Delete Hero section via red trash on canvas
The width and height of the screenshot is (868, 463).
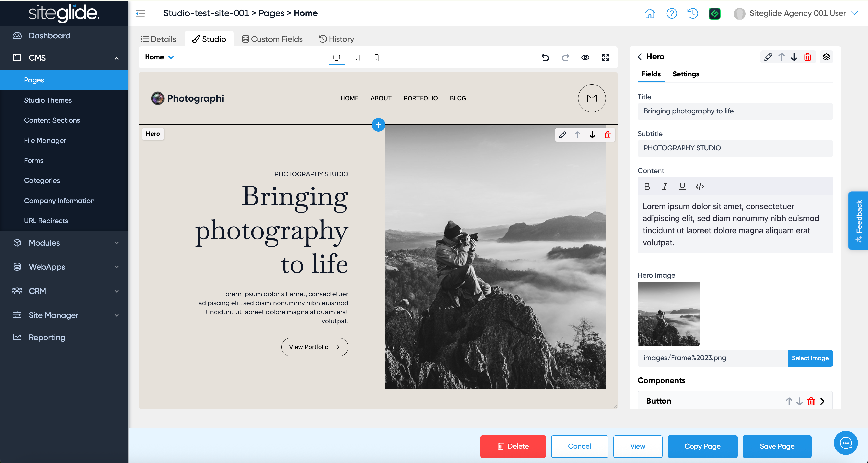(607, 135)
